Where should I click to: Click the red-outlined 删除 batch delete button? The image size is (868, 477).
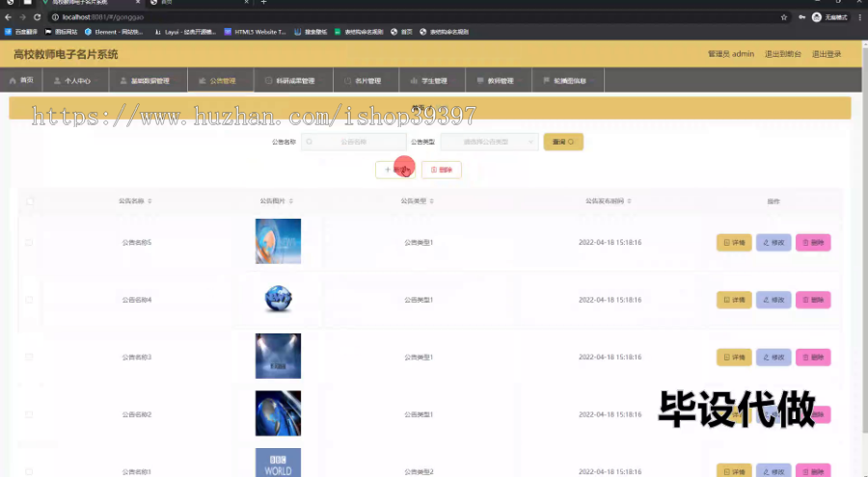(441, 170)
